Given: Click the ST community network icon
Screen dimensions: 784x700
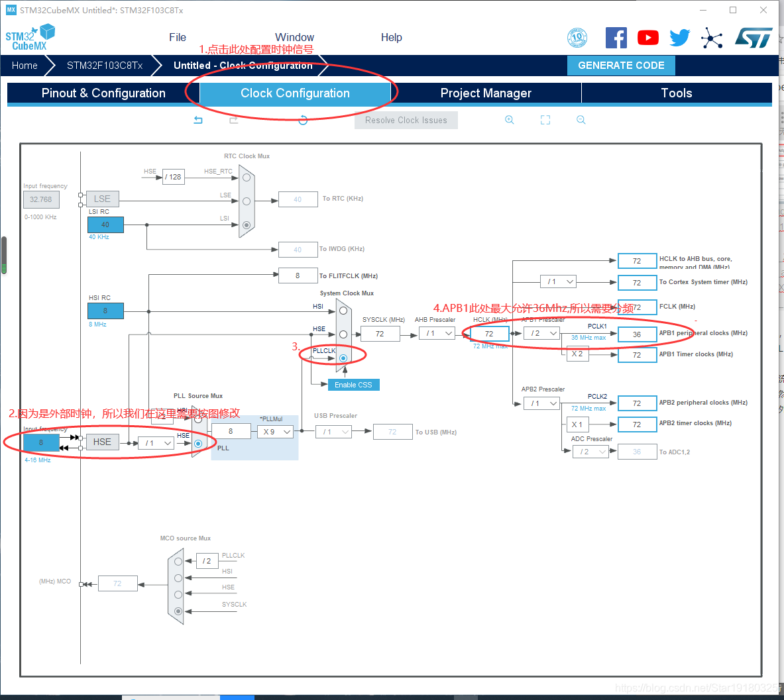Looking at the screenshot, I should point(712,38).
